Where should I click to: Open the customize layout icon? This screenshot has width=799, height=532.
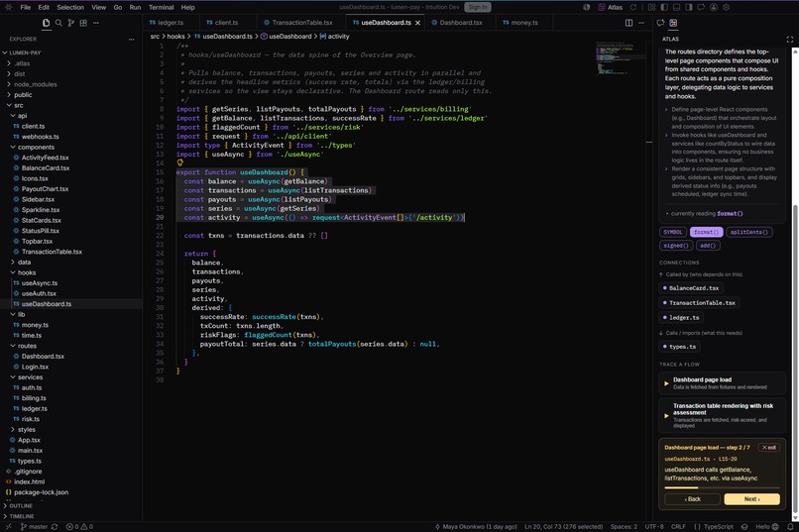coord(651,7)
